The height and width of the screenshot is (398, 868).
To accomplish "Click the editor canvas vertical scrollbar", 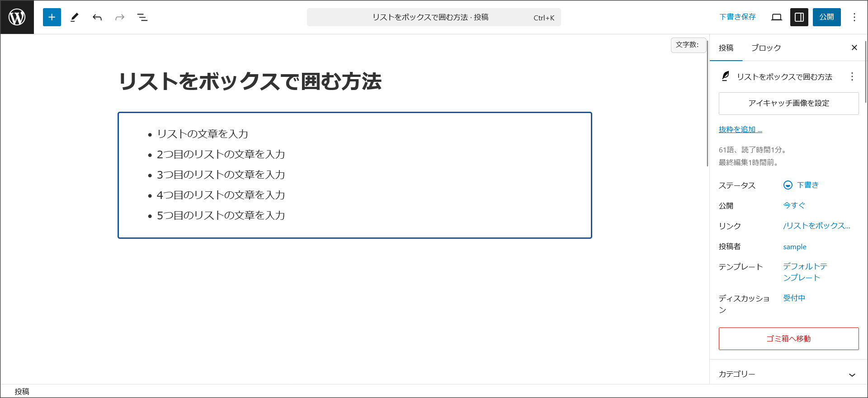I will 708,103.
